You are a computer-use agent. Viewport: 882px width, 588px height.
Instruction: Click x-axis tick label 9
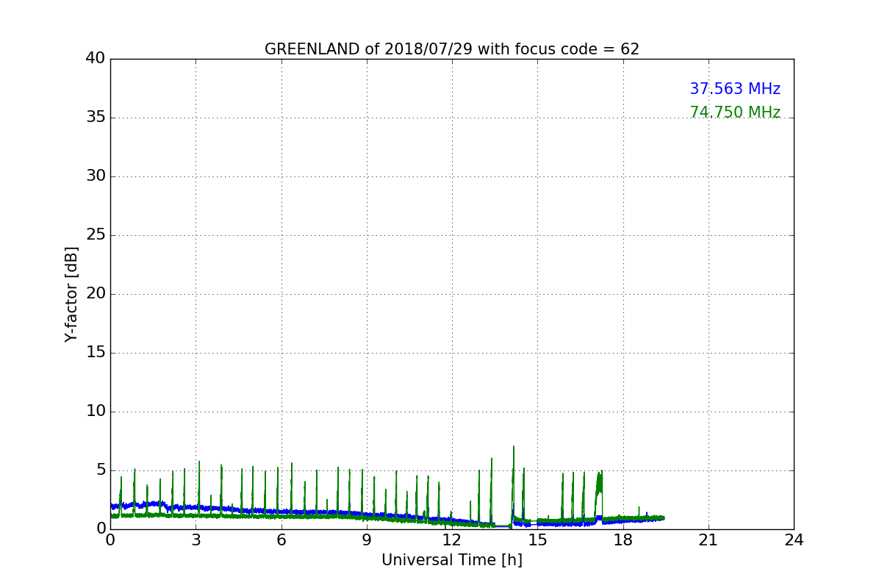[367, 540]
